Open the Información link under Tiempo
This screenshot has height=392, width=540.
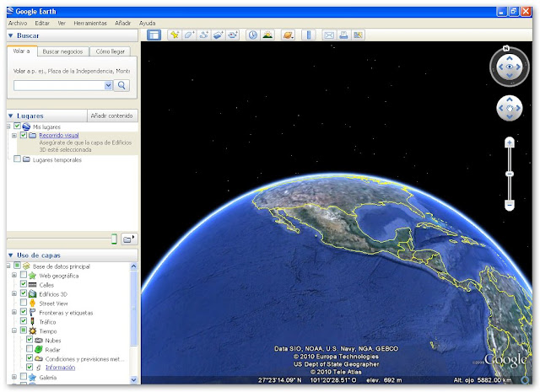(x=60, y=368)
